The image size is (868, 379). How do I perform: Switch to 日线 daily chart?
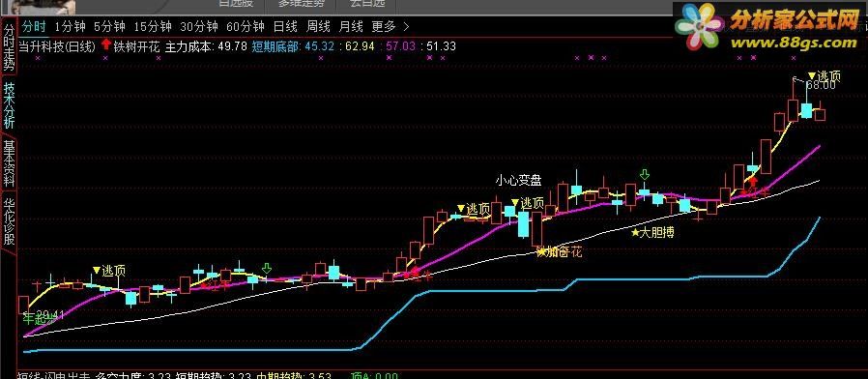point(285,26)
